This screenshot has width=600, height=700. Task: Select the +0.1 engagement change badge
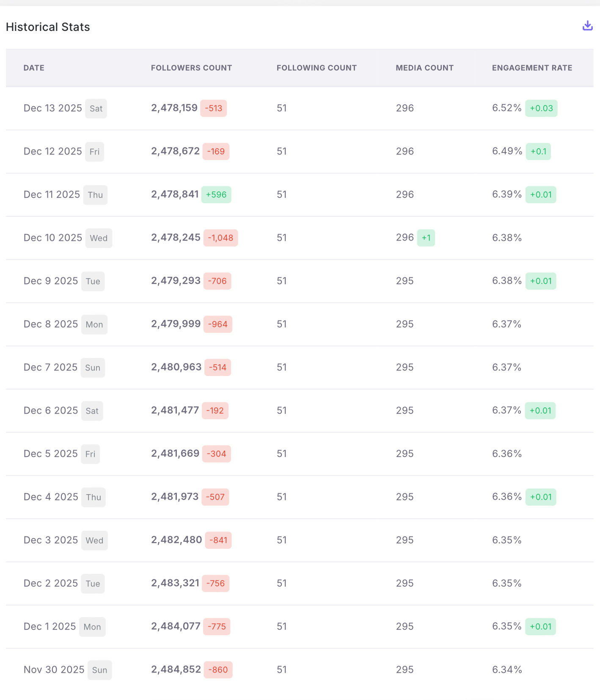[x=538, y=151]
